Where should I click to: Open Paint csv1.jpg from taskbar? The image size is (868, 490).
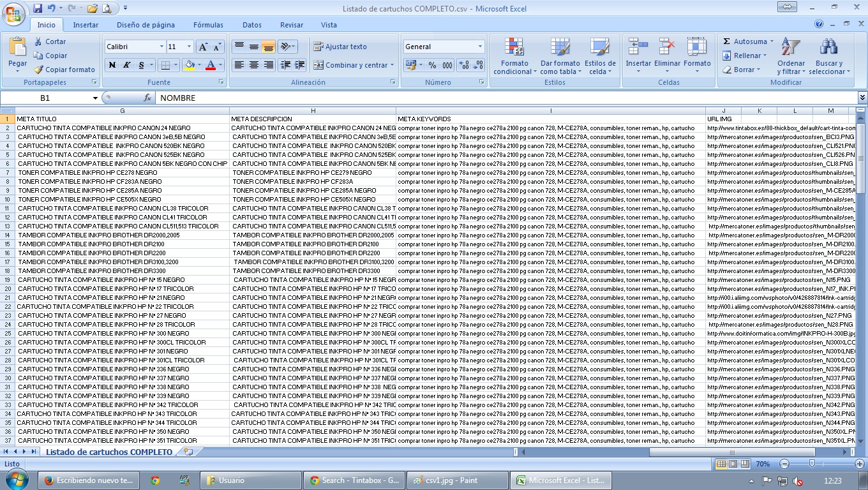(x=457, y=480)
